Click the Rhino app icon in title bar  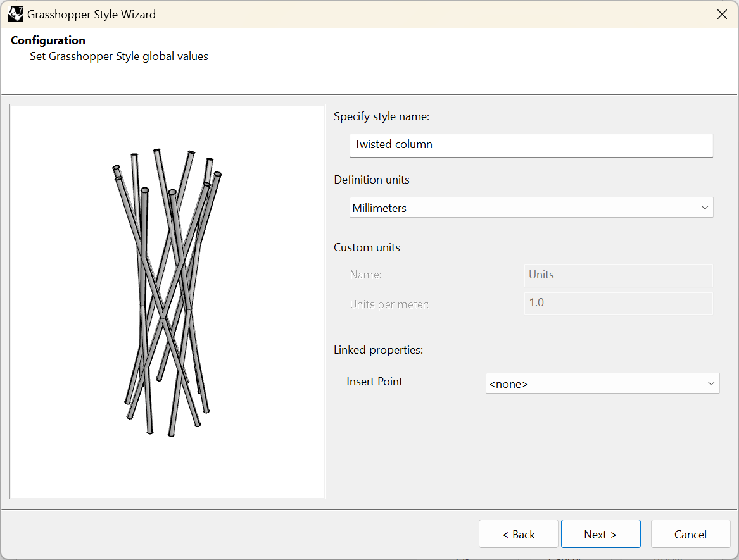16,14
